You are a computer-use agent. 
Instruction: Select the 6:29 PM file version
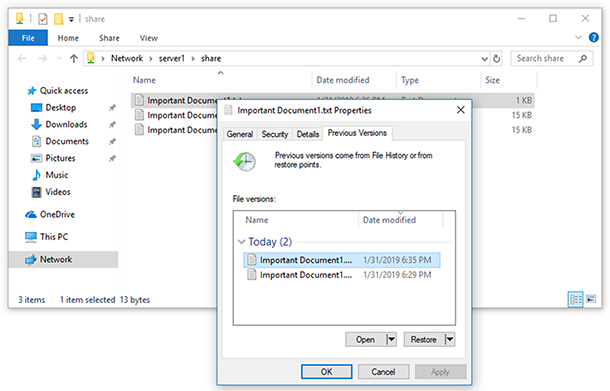(342, 275)
